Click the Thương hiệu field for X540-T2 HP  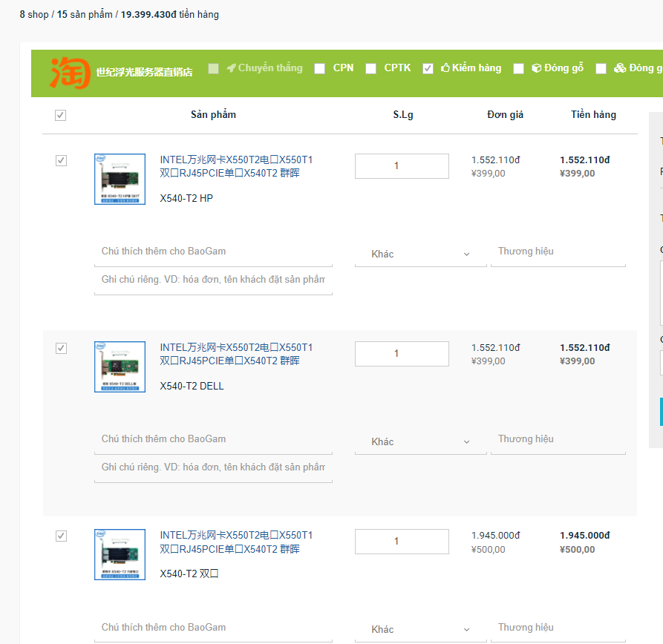pos(558,252)
